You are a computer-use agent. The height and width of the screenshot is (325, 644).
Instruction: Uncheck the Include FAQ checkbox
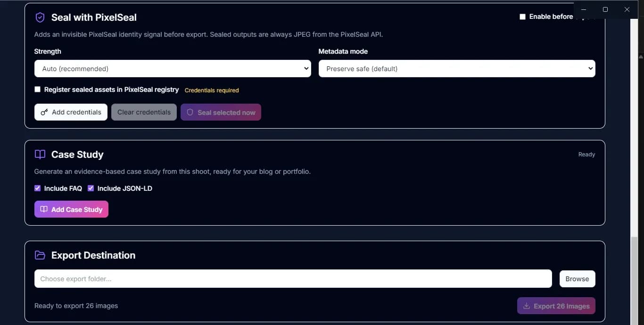pyautogui.click(x=38, y=188)
